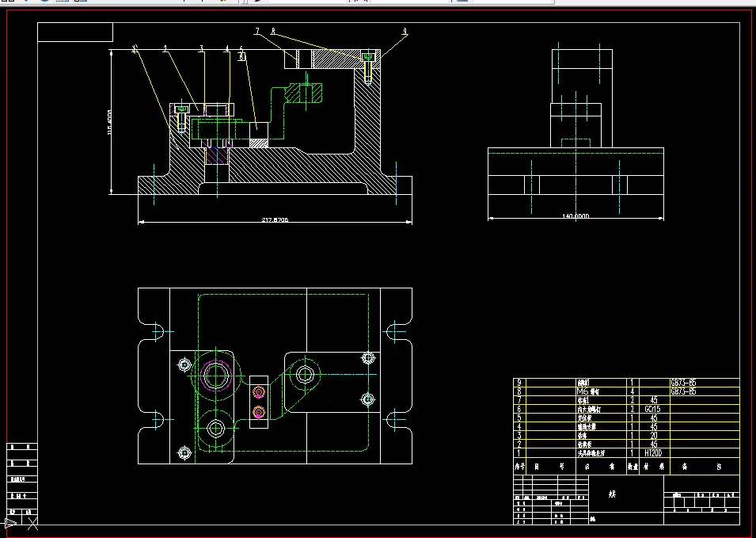Click the M6 screw entry in the parts list
The width and height of the screenshot is (756, 538).
point(588,391)
